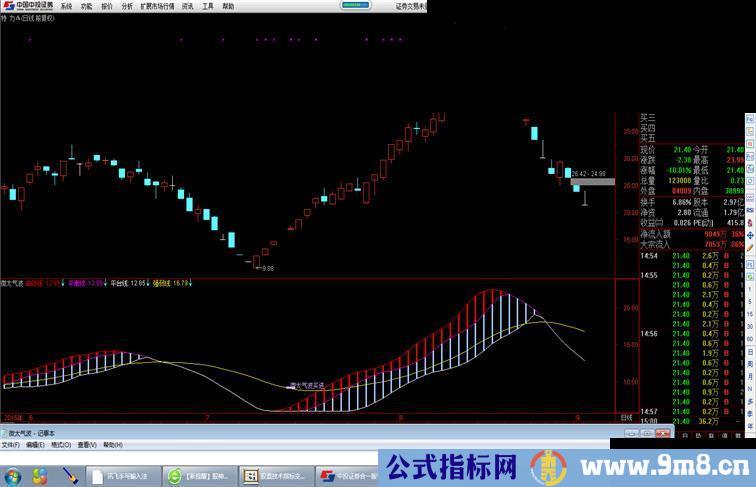Click the 证券交易 button at top right
The image size is (756, 487).
pos(410,6)
